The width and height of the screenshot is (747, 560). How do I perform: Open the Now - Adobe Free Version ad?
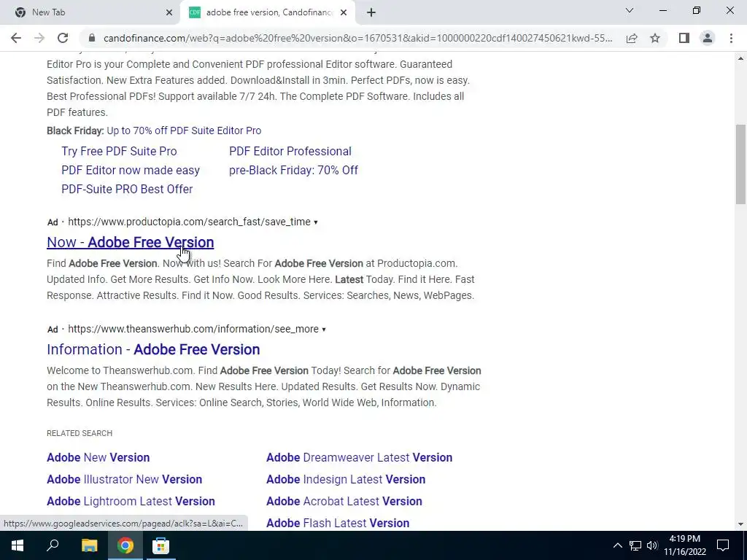130,242
